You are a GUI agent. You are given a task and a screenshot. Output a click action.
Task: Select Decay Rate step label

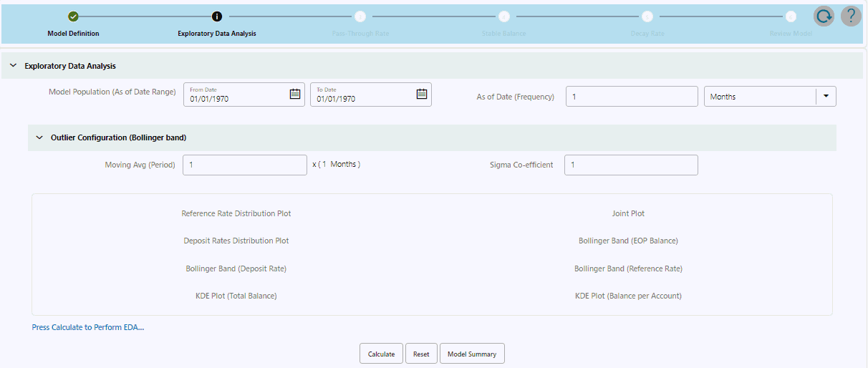(x=647, y=34)
